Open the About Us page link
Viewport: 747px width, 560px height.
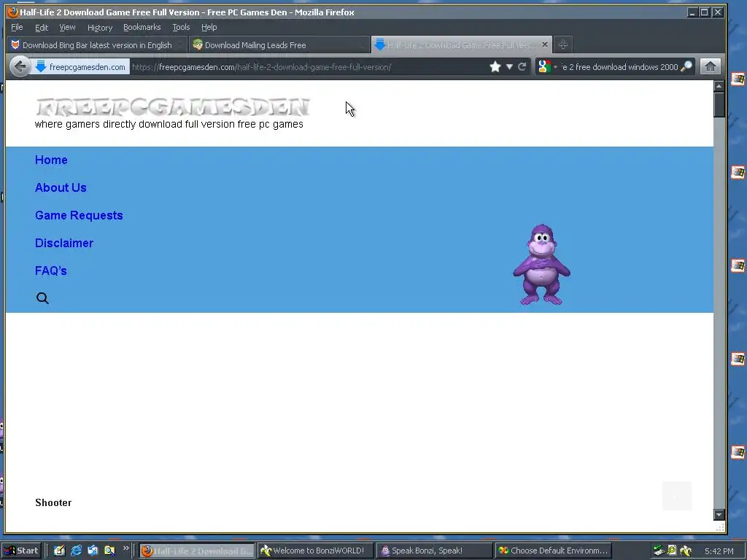pos(61,187)
